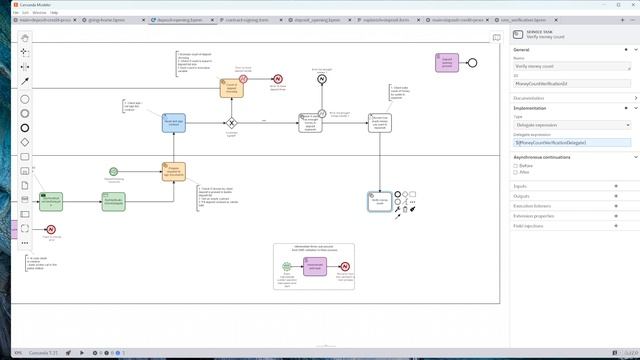Open change type wrench in context pad
Screen dimensions: 640x360
click(398, 209)
